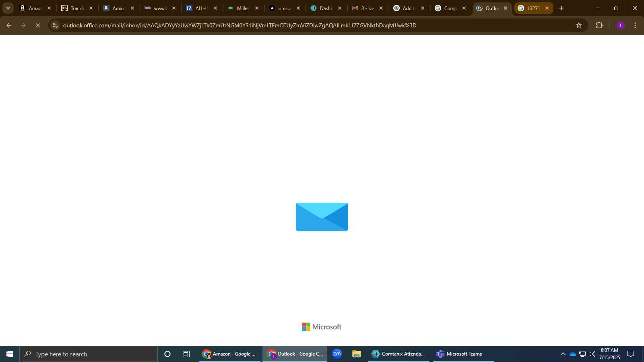Open Chrome's three-dot menu
The width and height of the screenshot is (644, 362).
635,25
